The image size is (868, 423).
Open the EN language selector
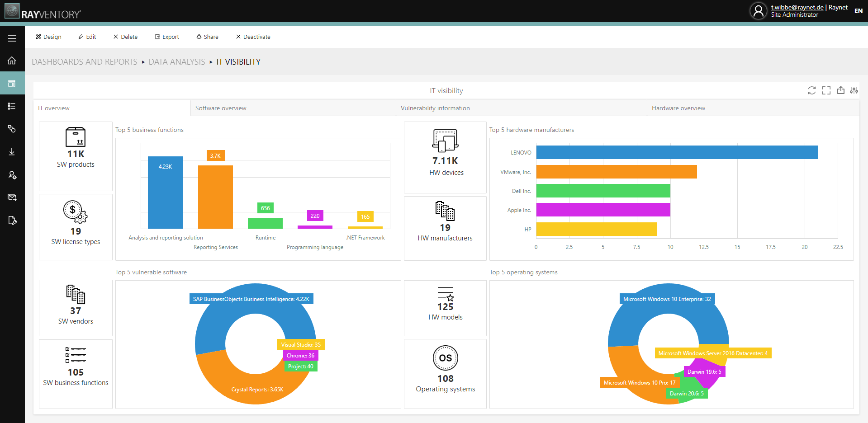pyautogui.click(x=859, y=11)
